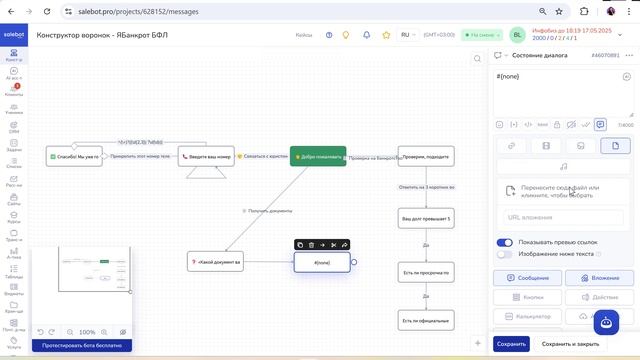Open CRM section in the sidebar
This screenshot has width=640, height=360.
tap(14, 127)
